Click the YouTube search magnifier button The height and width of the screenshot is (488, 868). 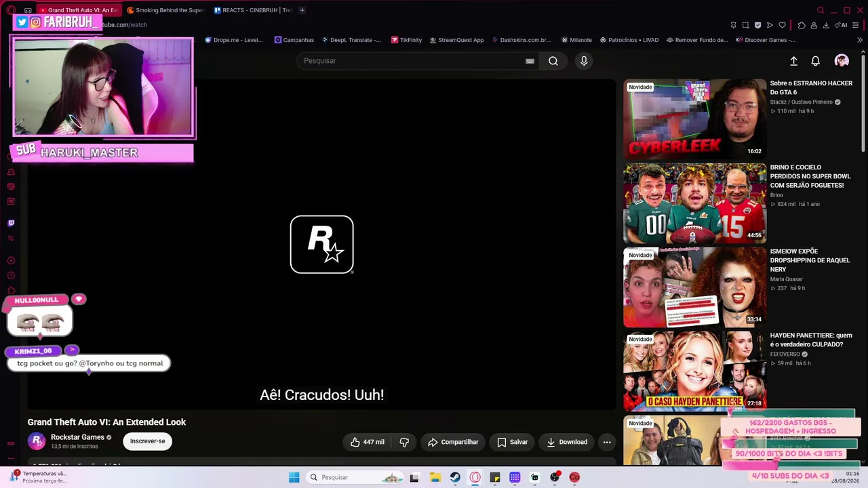point(553,61)
